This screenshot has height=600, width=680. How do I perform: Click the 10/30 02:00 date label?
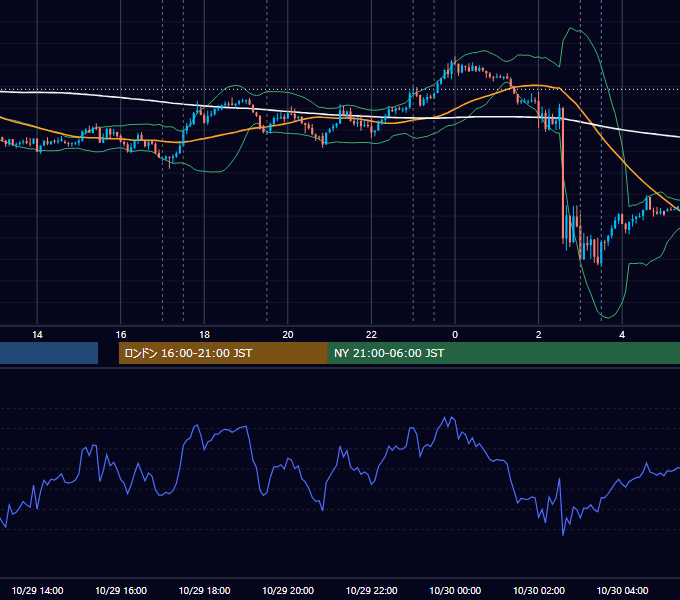(539, 590)
